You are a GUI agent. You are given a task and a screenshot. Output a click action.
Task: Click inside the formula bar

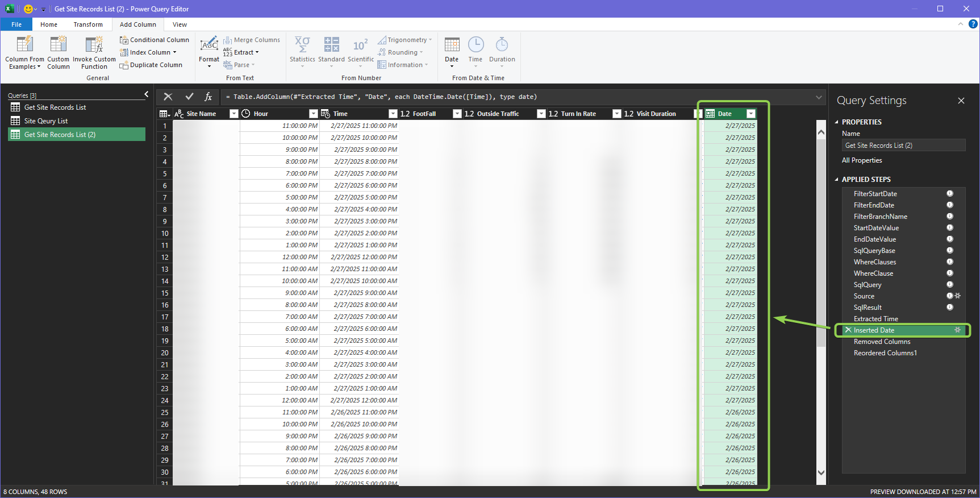(x=517, y=97)
